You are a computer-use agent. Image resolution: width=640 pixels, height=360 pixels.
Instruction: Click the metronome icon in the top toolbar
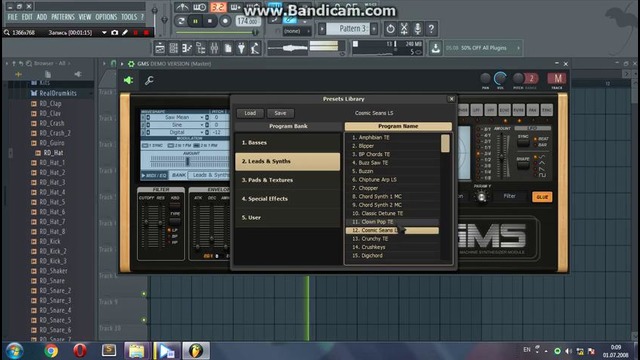182,7
